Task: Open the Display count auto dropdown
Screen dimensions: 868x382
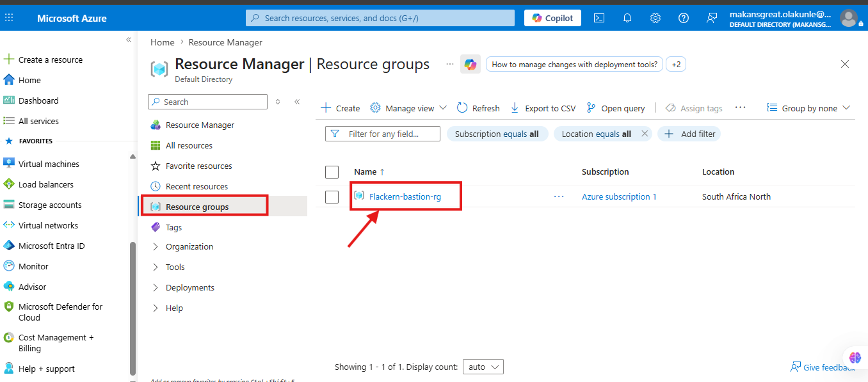Action: [483, 367]
